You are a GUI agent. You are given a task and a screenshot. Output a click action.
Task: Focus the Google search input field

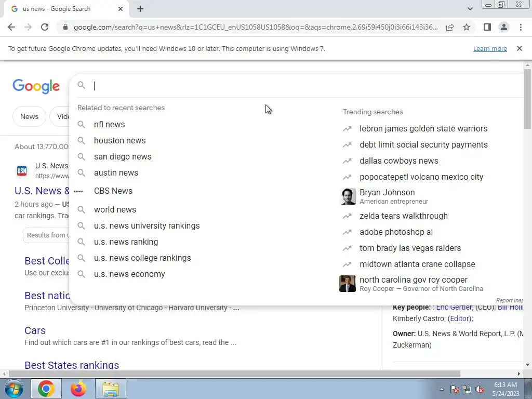[305, 86]
